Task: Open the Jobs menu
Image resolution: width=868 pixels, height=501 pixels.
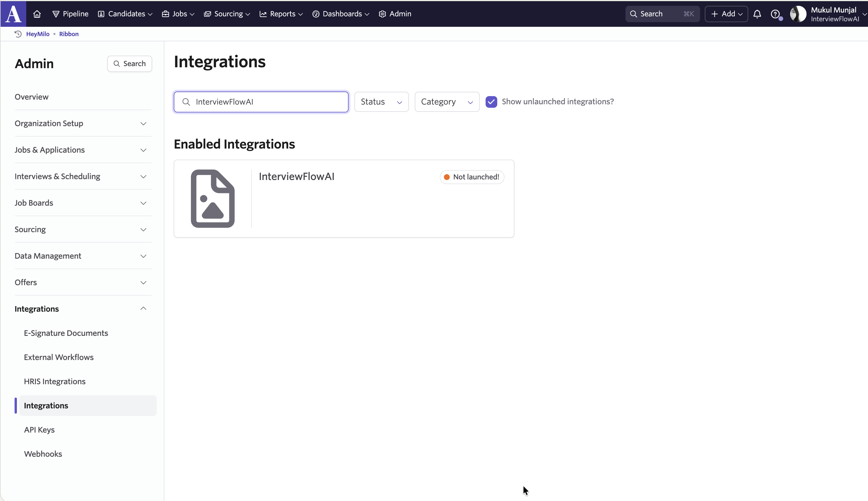Action: [x=178, y=14]
